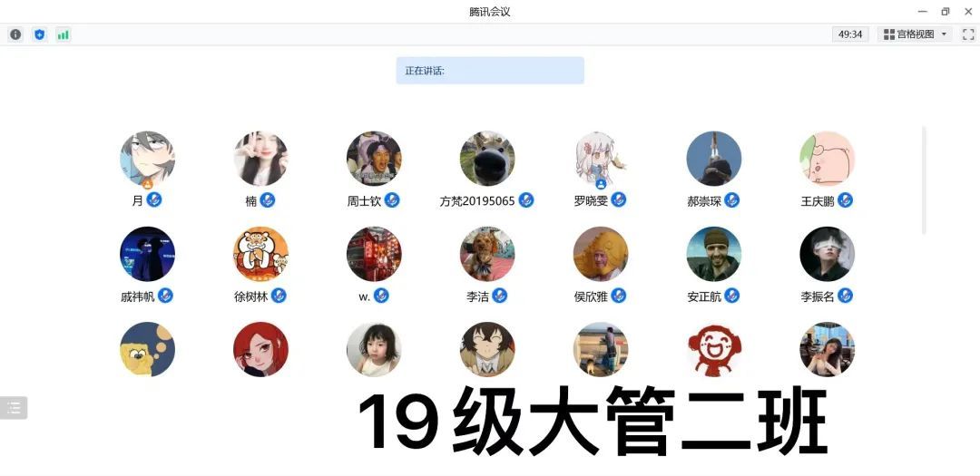Click the microphone icon beside 王庆鹏

click(x=845, y=200)
